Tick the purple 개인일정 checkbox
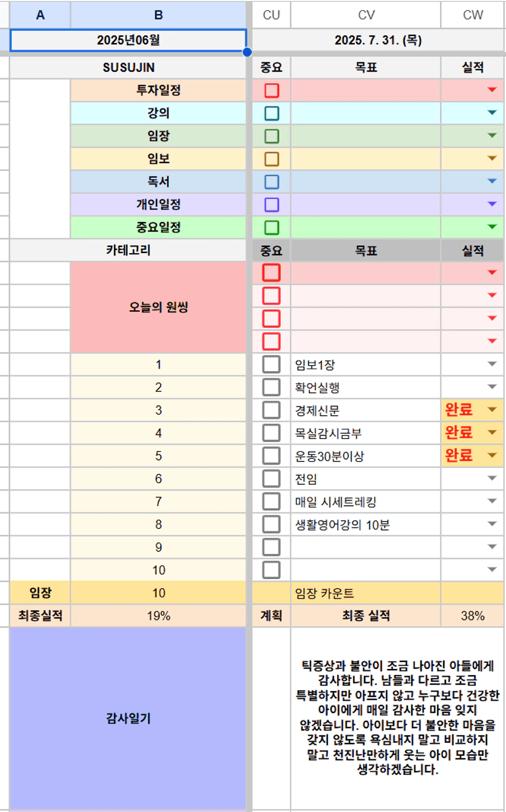Image resolution: width=506 pixels, height=812 pixels. tap(272, 204)
